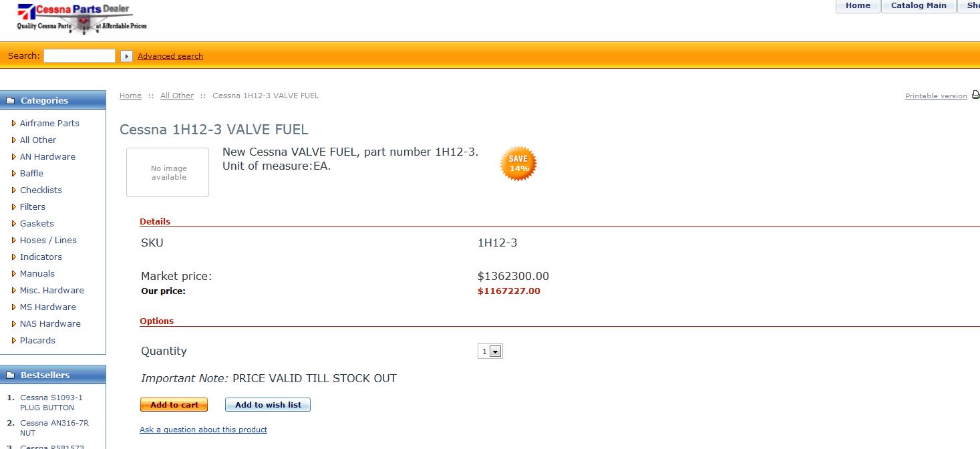Image resolution: width=980 pixels, height=449 pixels.
Task: Open the Printable version link
Action: [936, 96]
